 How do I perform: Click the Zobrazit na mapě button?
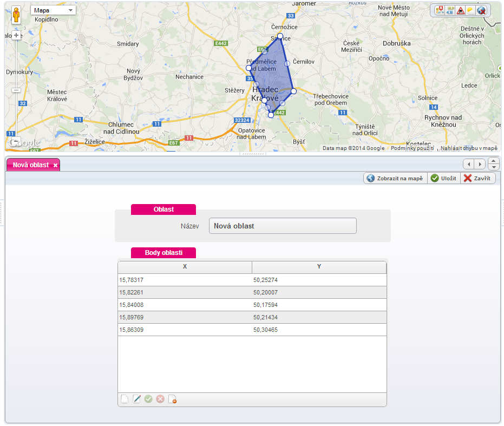(x=395, y=178)
